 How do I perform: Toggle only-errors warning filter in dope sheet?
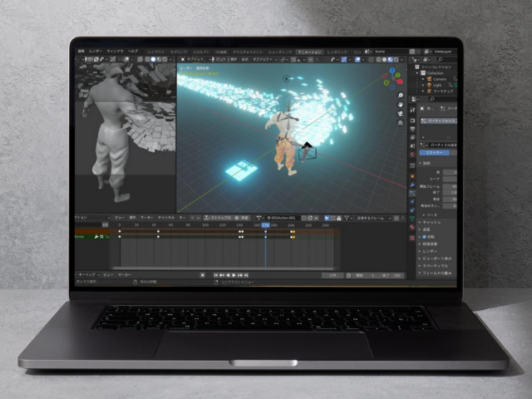point(338,218)
